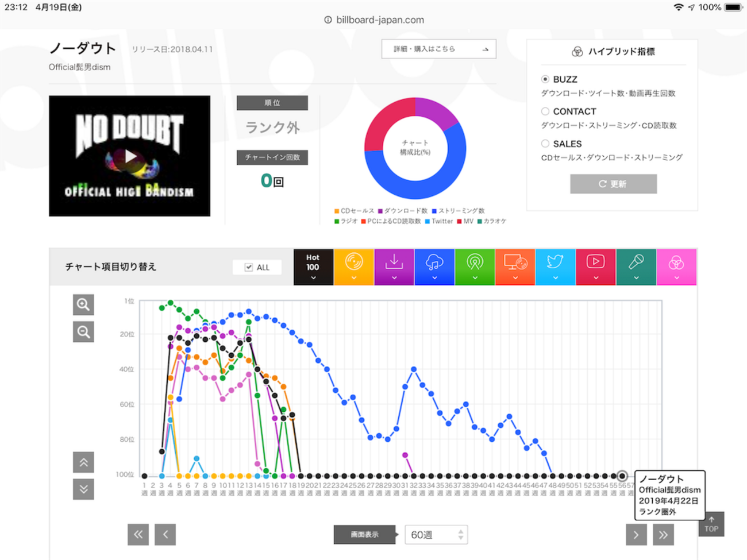
Task: Toggle the Hot 100 chart tab
Action: pos(313,267)
